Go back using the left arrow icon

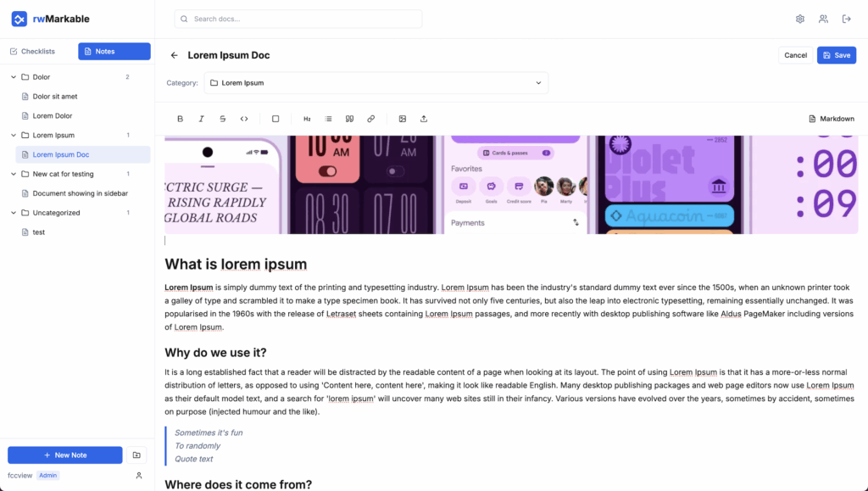175,55
